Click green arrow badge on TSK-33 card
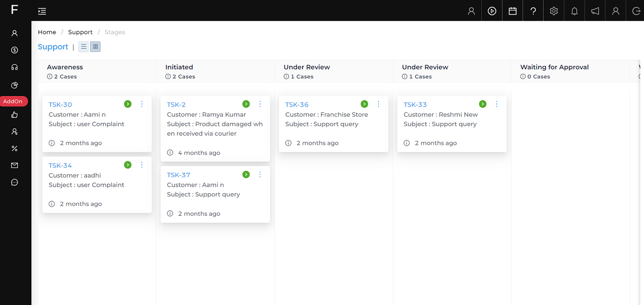This screenshot has height=305, width=644. [x=483, y=104]
